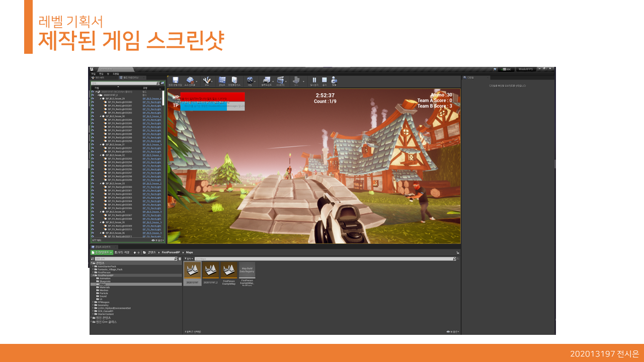Click the asset search field in Maps
Viewport: 644px width, 362px height.
pos(325,259)
